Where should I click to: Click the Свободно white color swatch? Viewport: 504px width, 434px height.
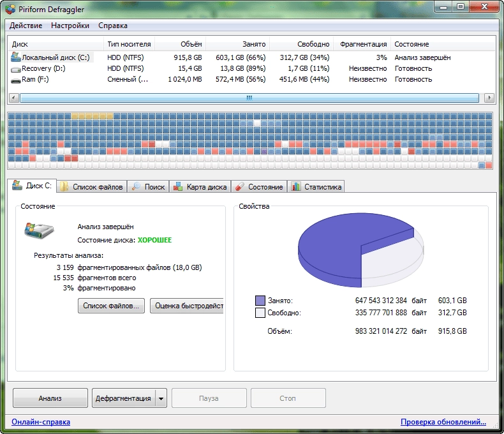pyautogui.click(x=260, y=313)
